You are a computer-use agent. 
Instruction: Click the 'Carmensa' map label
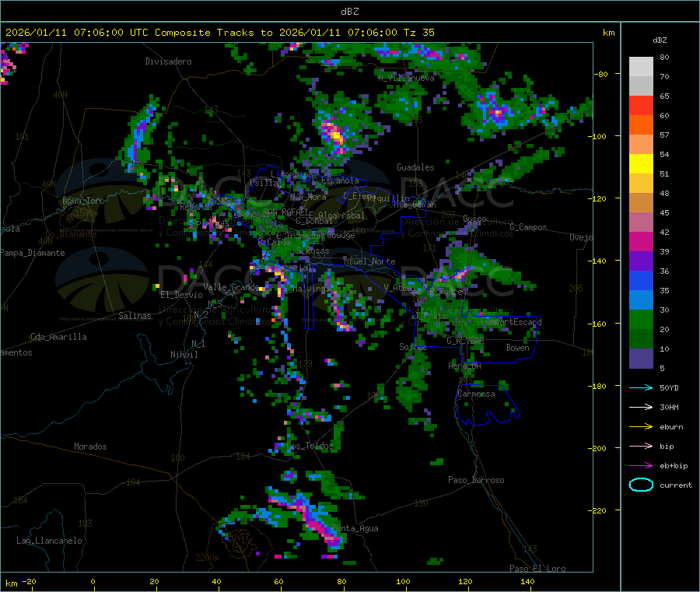coord(476,394)
